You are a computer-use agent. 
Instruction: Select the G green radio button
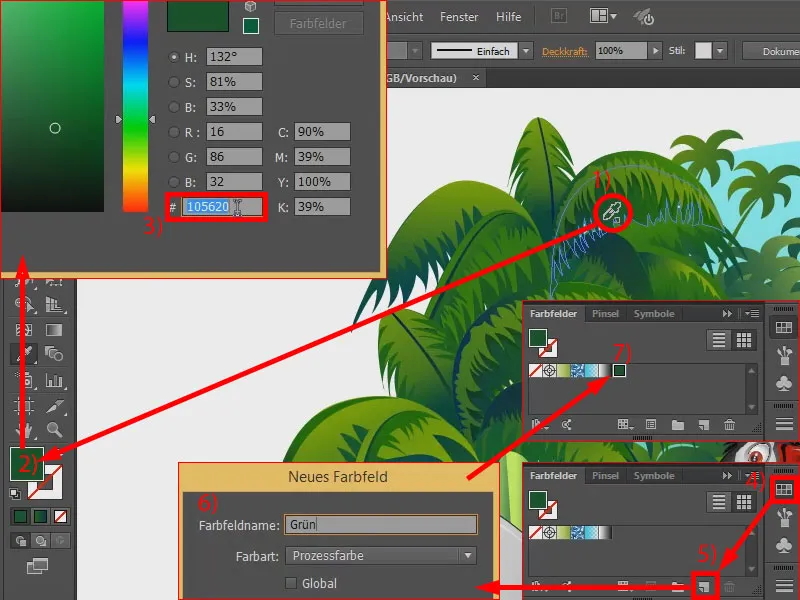click(174, 157)
